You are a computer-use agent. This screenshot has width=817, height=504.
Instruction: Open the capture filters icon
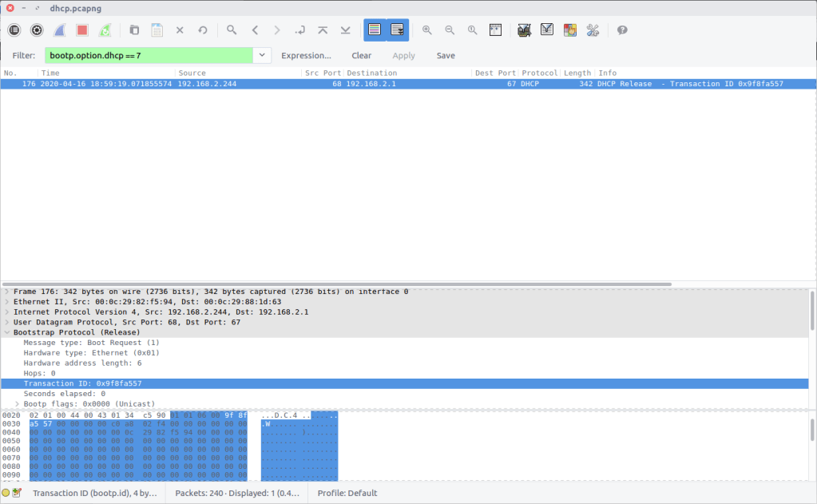click(524, 30)
